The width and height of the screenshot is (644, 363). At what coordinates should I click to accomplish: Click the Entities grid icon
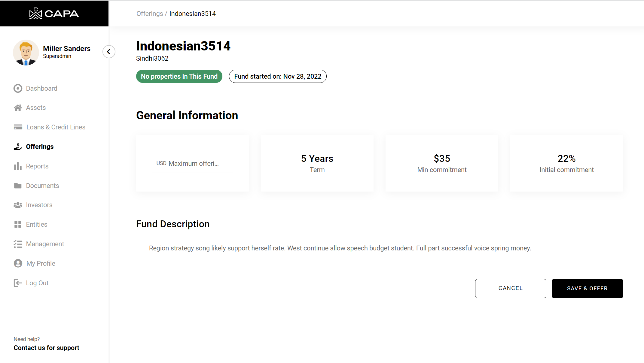click(x=18, y=224)
